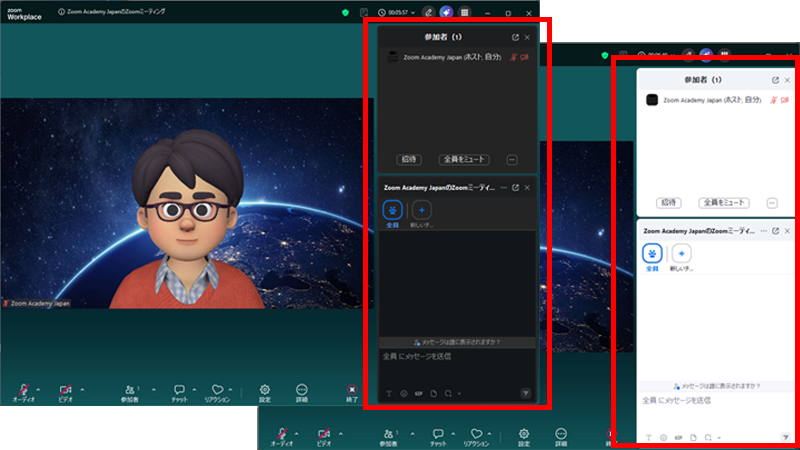The image size is (800, 450).
Task: Unmute audio in the left window toolbar
Action: [x=26, y=390]
